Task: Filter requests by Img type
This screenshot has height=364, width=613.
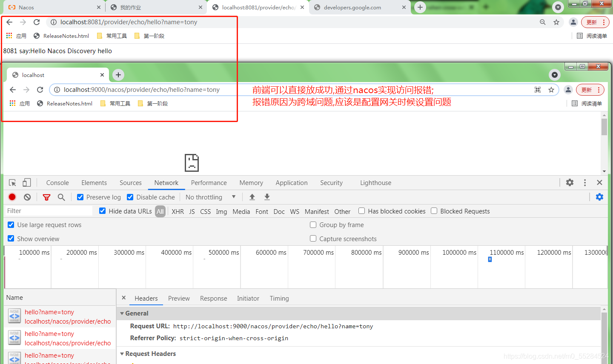Action: (x=221, y=211)
